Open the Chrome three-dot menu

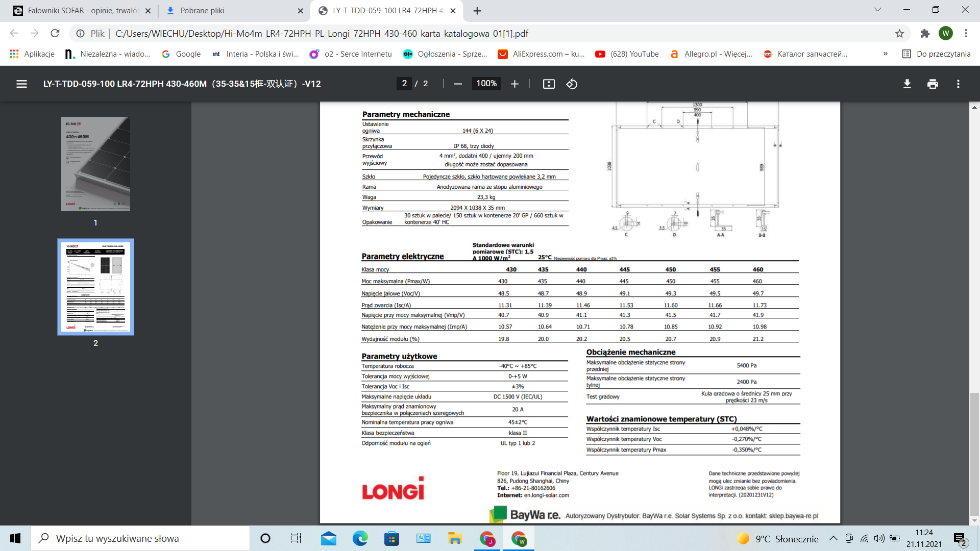point(966,33)
